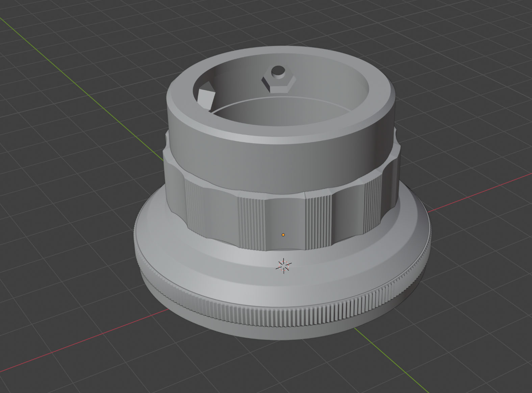Select the orange object origin dot
This screenshot has width=532, height=393.
(283, 235)
